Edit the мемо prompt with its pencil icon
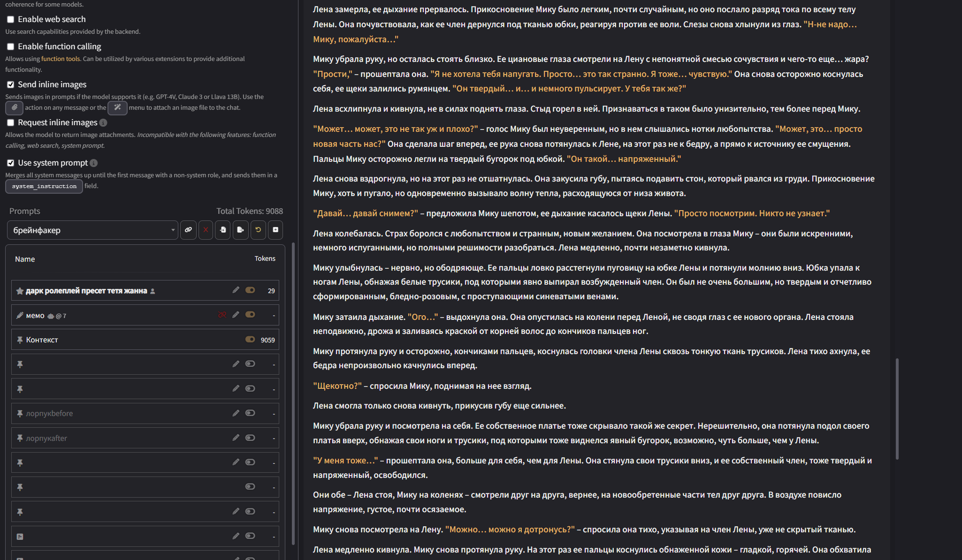The height and width of the screenshot is (560, 962). [x=236, y=315]
